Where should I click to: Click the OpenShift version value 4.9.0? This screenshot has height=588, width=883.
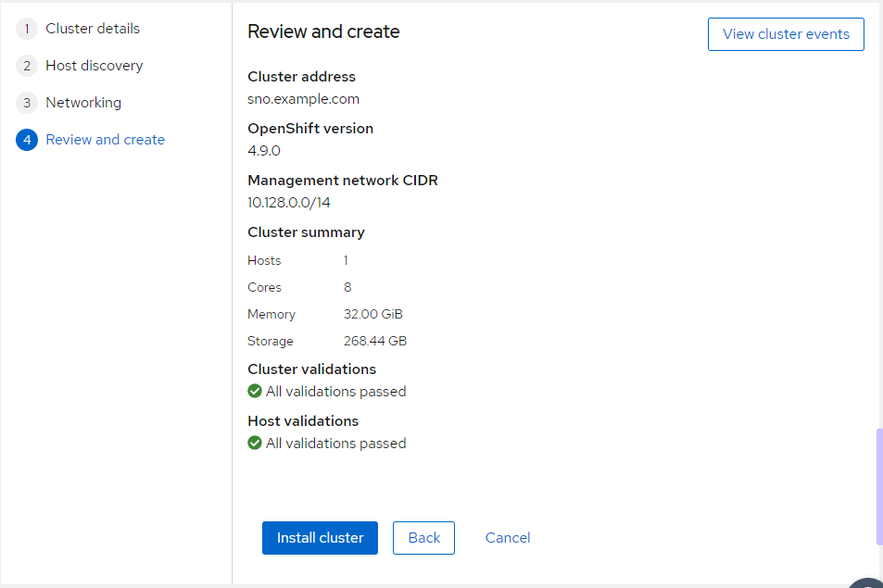tap(264, 151)
